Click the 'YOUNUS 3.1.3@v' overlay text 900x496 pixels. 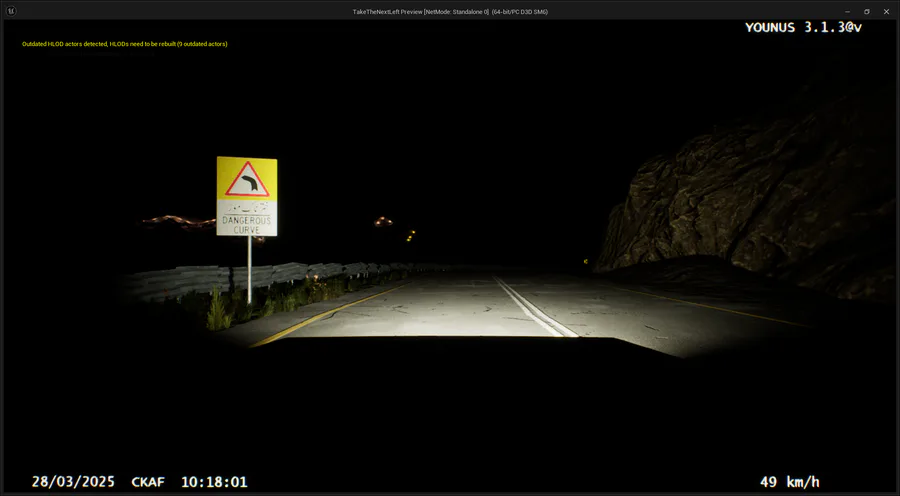click(803, 27)
